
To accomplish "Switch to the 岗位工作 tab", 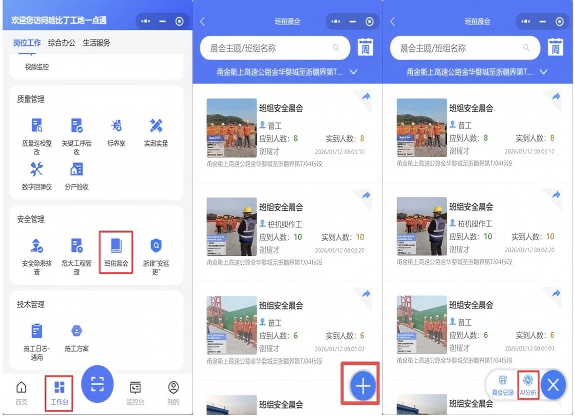I will click(x=27, y=43).
